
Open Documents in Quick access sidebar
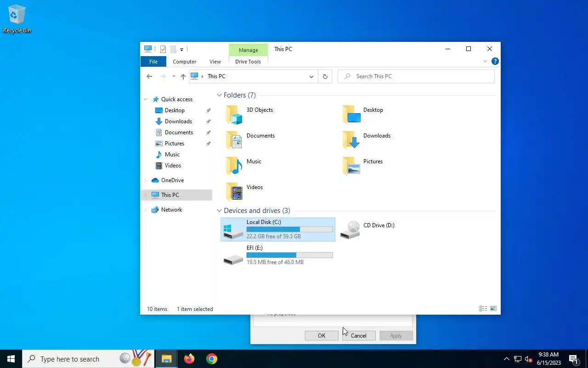pos(179,132)
